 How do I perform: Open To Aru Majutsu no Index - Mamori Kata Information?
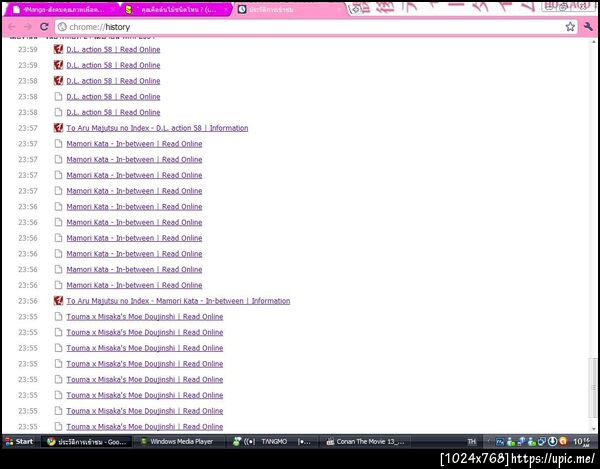[178, 301]
